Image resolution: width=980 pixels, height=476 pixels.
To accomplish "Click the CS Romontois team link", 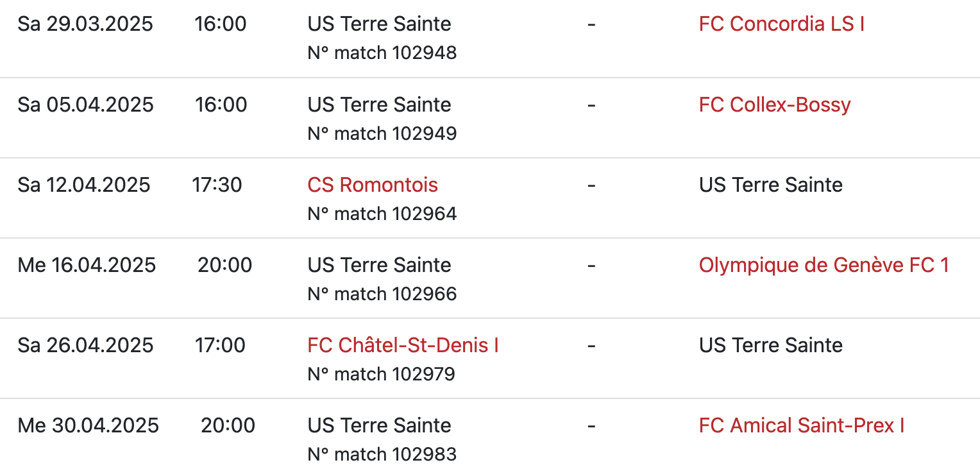I will [x=373, y=185].
